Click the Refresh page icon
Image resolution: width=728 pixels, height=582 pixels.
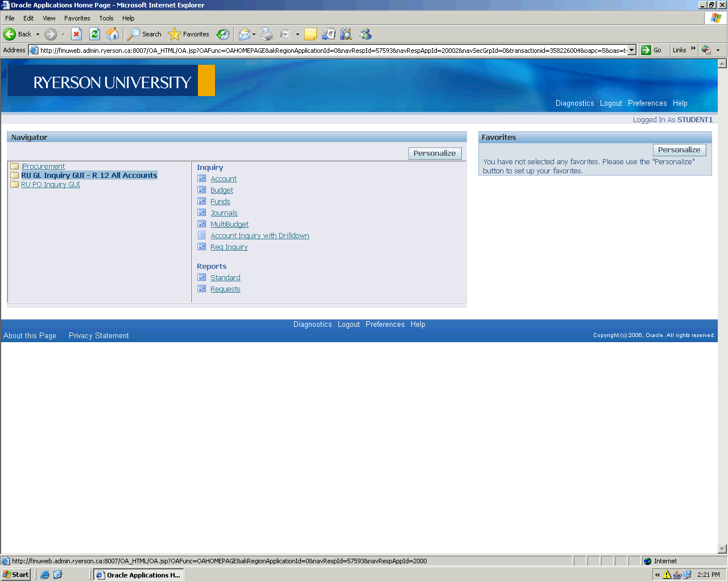(95, 34)
